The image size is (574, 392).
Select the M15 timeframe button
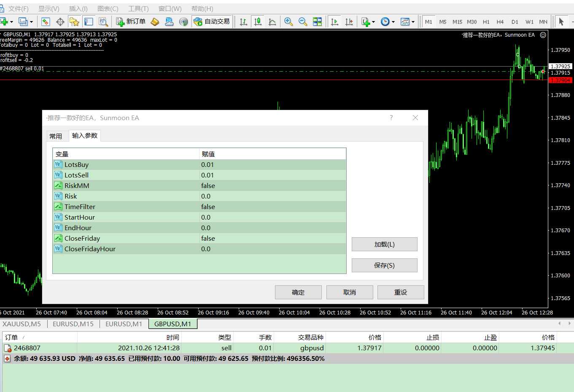point(457,21)
